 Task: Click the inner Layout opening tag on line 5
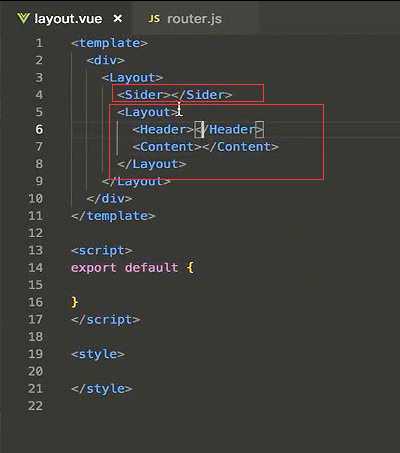pyautogui.click(x=148, y=112)
